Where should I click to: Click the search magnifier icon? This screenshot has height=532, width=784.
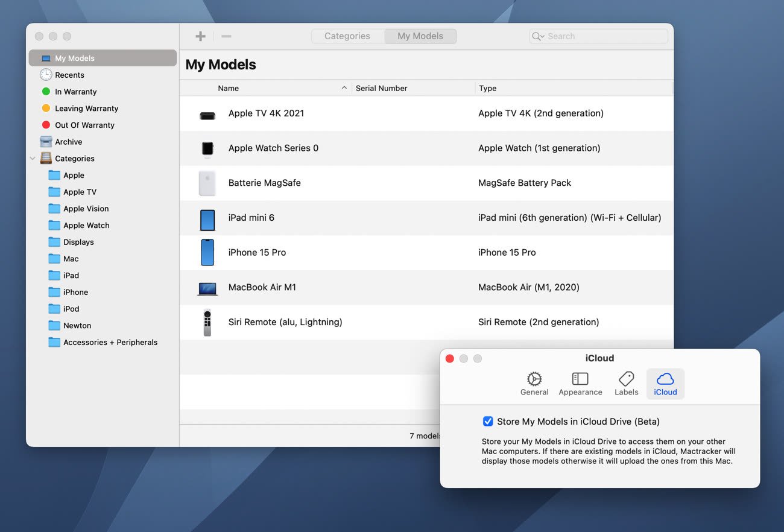click(537, 36)
